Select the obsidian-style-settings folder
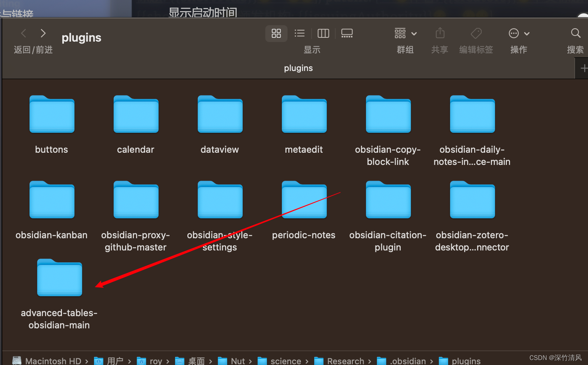Screen dimensions: 588x365 220,200
